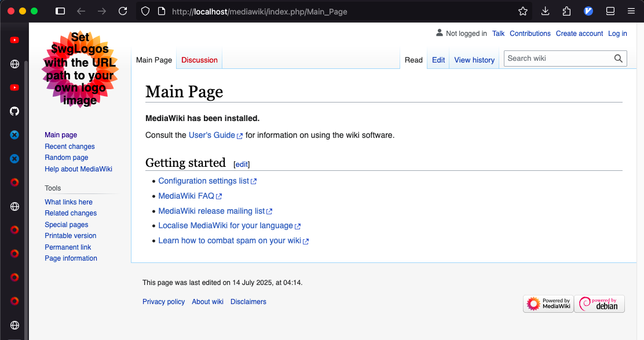Image resolution: width=644 pixels, height=340 pixels.
Task: Open the User's Guide link
Action: (x=215, y=135)
